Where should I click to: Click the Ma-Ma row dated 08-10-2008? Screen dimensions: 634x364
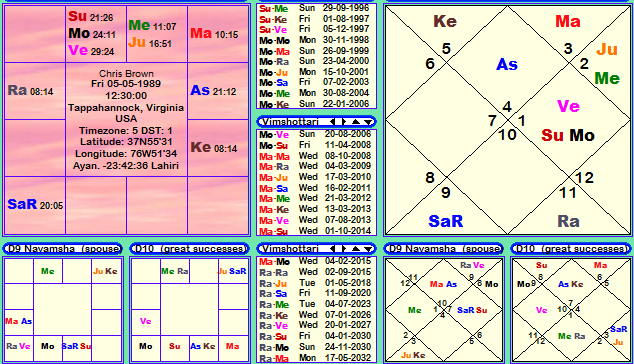click(x=317, y=156)
